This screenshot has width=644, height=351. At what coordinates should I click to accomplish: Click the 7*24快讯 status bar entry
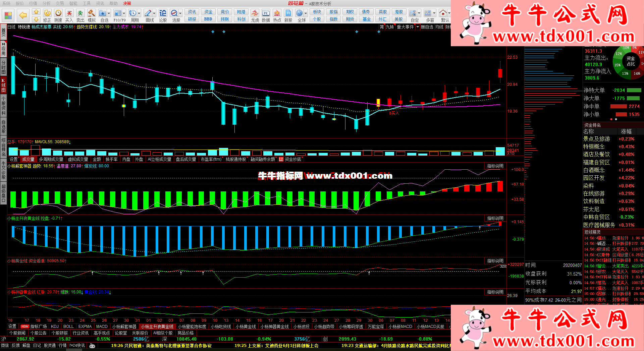[x=77, y=346]
